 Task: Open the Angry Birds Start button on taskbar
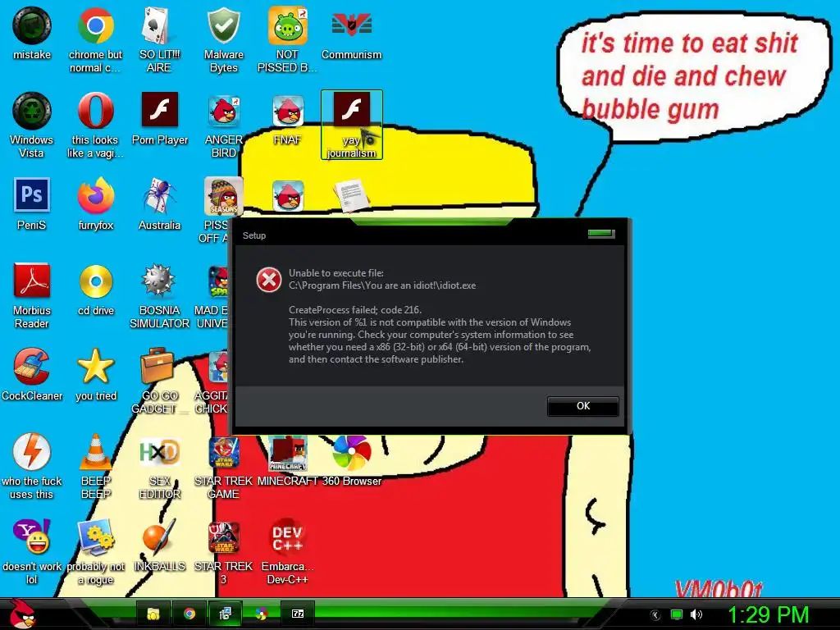[x=21, y=614]
